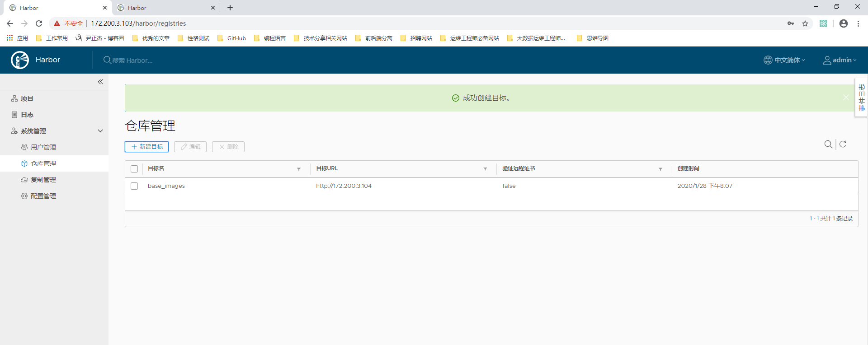Screen dimensions: 868x345
Task: Open the admin user menu
Action: coord(840,60)
